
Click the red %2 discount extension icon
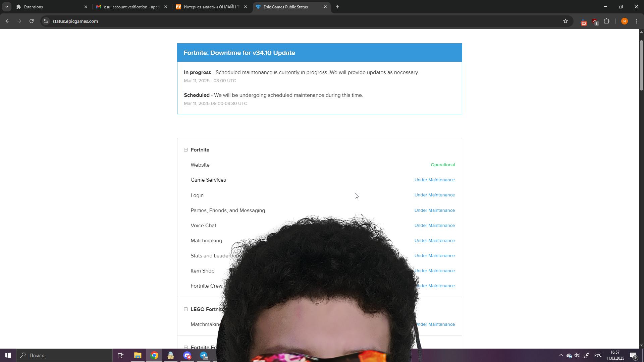coord(584,22)
